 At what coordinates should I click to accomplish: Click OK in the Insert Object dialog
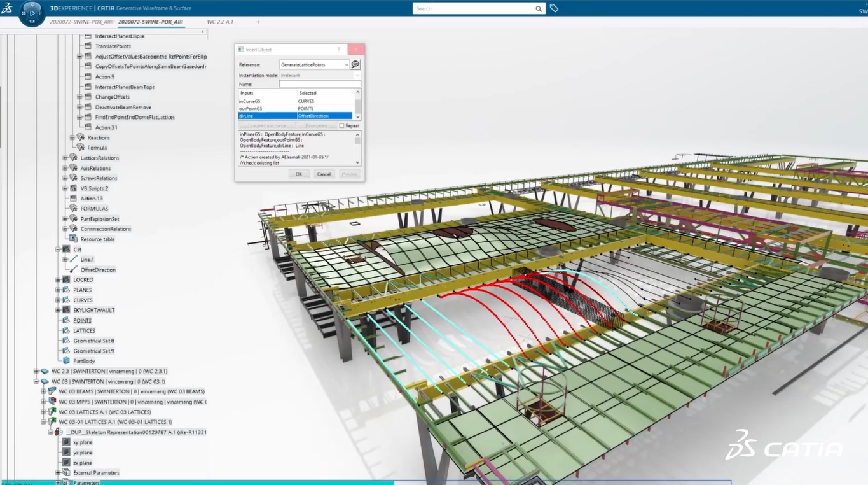click(300, 174)
